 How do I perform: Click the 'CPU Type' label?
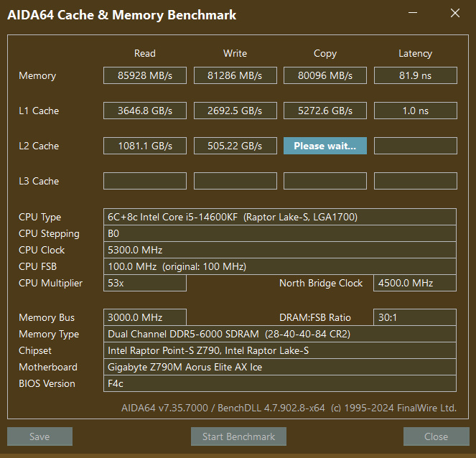[39, 218]
